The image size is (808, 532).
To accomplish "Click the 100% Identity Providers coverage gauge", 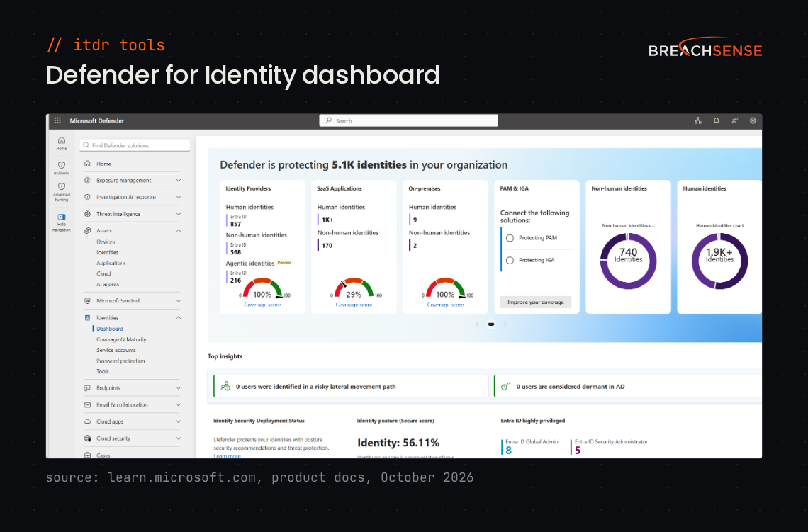I will (x=262, y=288).
